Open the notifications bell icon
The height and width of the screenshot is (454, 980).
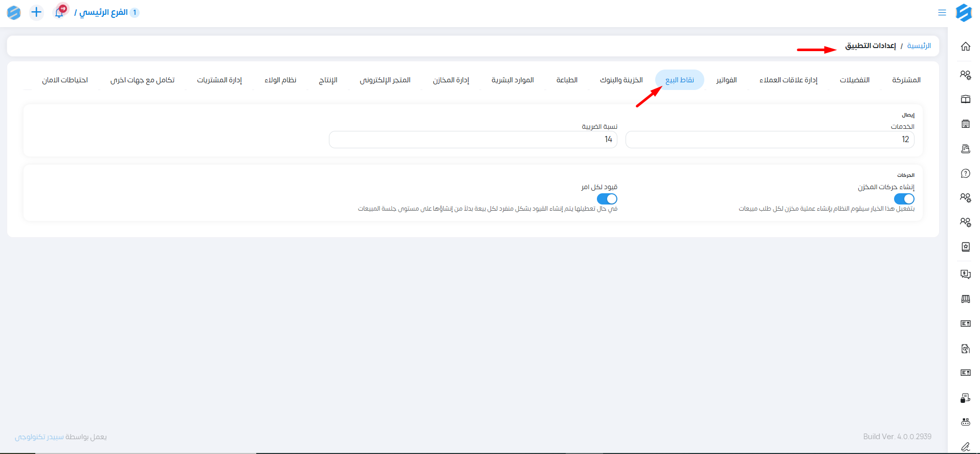tap(59, 12)
